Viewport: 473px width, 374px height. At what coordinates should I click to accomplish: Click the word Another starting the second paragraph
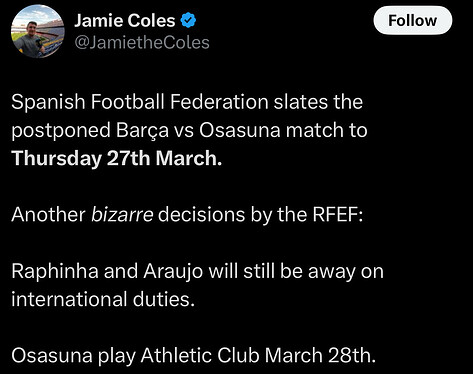[48, 214]
